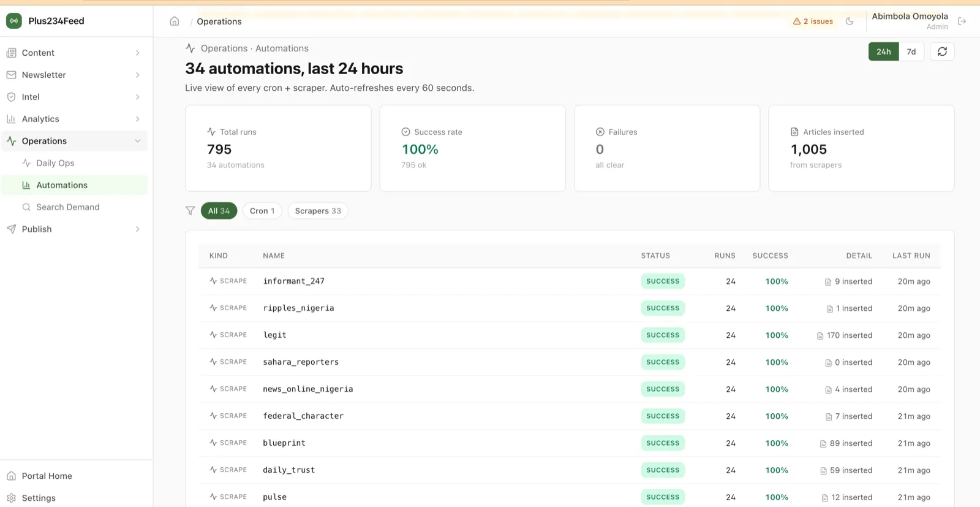Click the Intel shield icon
The height and width of the screenshot is (507, 980).
click(x=11, y=97)
